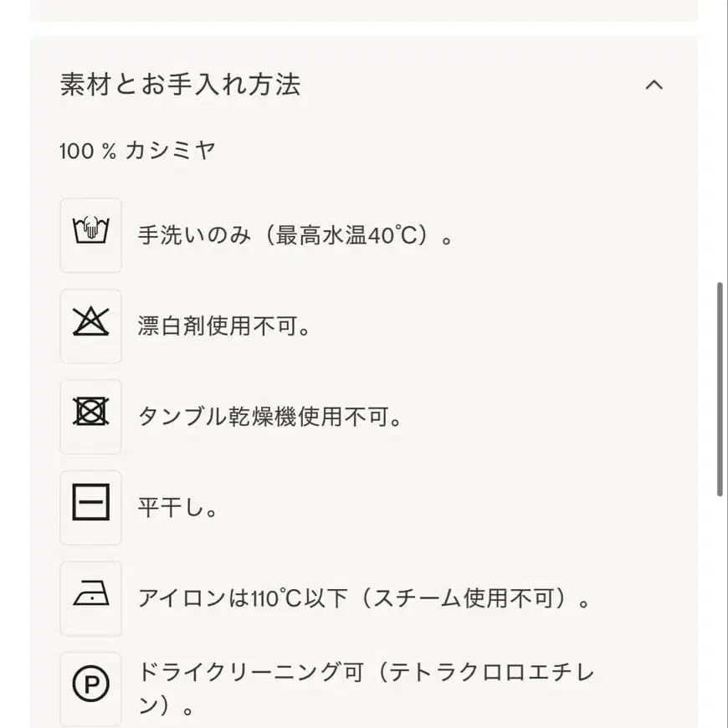Click the ドライクリーニング可 instruction line
728x728 pixels.
coord(367,671)
